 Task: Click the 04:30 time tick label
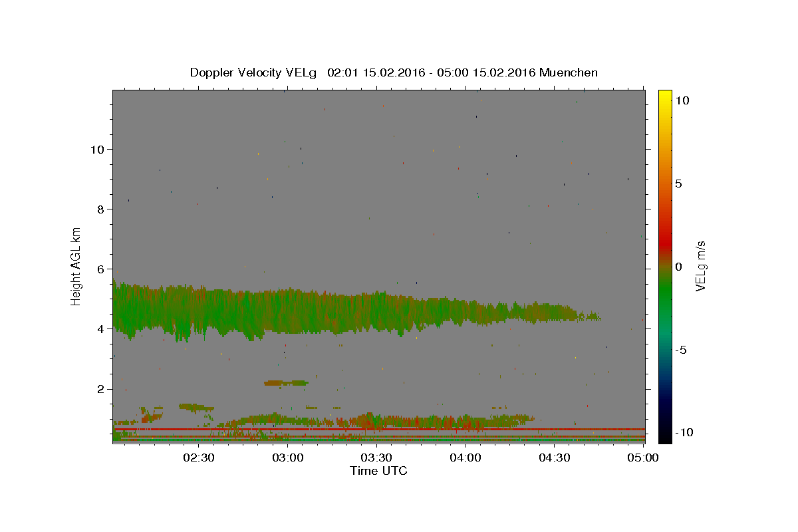(x=554, y=458)
